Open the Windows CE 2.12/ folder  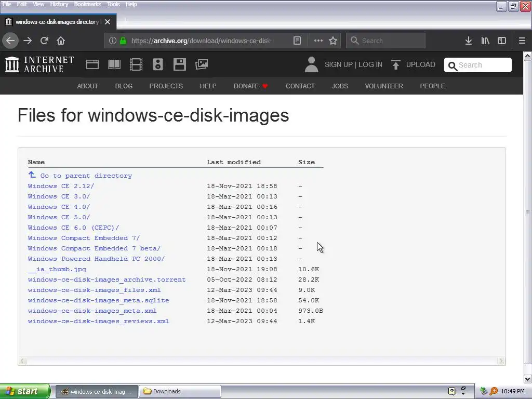pyautogui.click(x=61, y=186)
